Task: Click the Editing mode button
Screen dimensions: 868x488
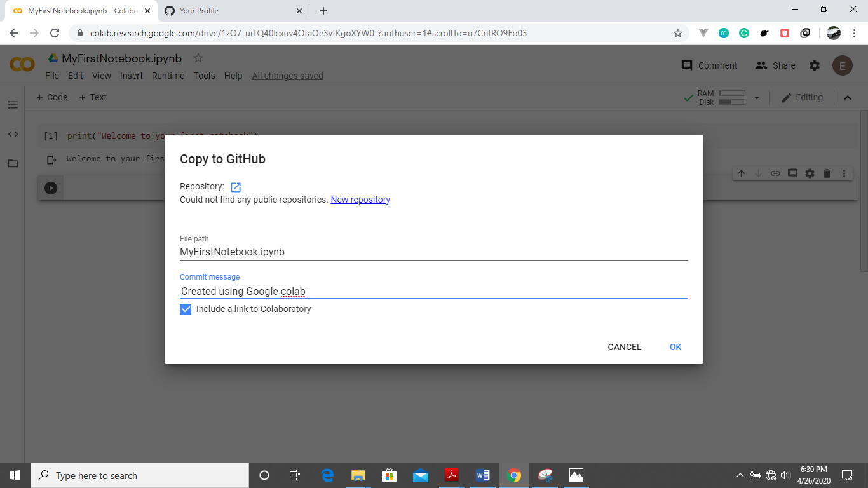Action: 802,97
